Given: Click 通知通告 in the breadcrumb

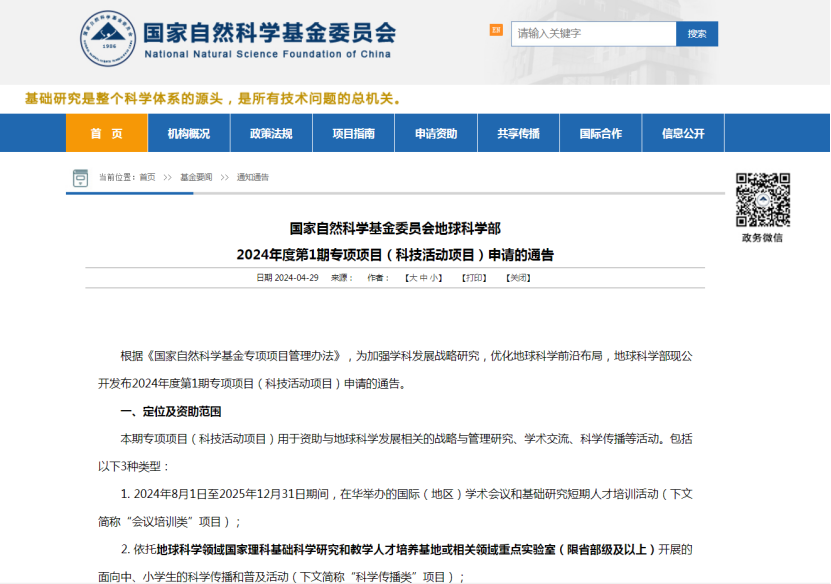Looking at the screenshot, I should coord(252,177).
